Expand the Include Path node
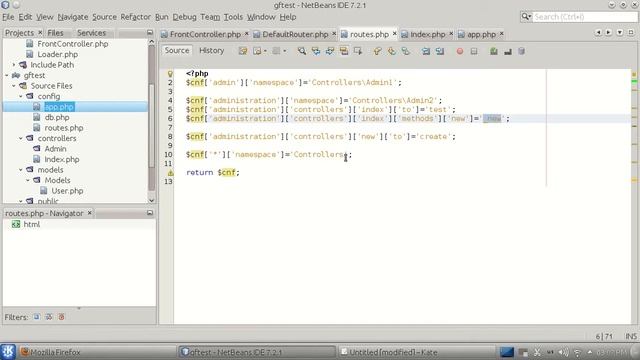This screenshot has width=640, height=360. coord(14,65)
